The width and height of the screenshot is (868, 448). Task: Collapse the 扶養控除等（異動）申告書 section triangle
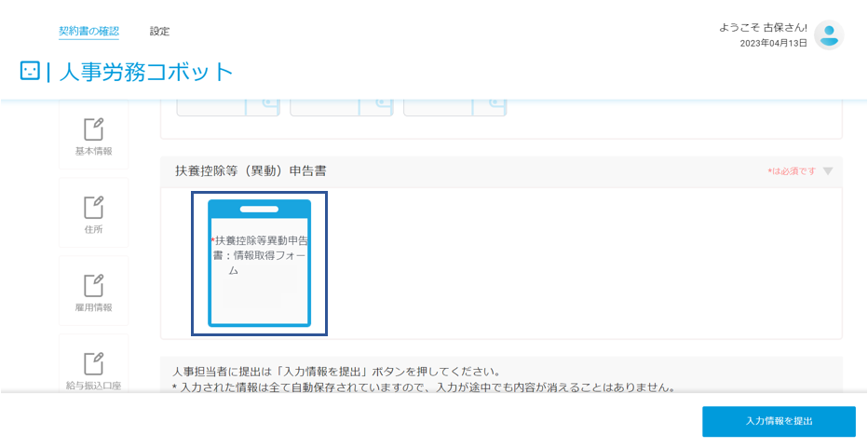point(828,171)
